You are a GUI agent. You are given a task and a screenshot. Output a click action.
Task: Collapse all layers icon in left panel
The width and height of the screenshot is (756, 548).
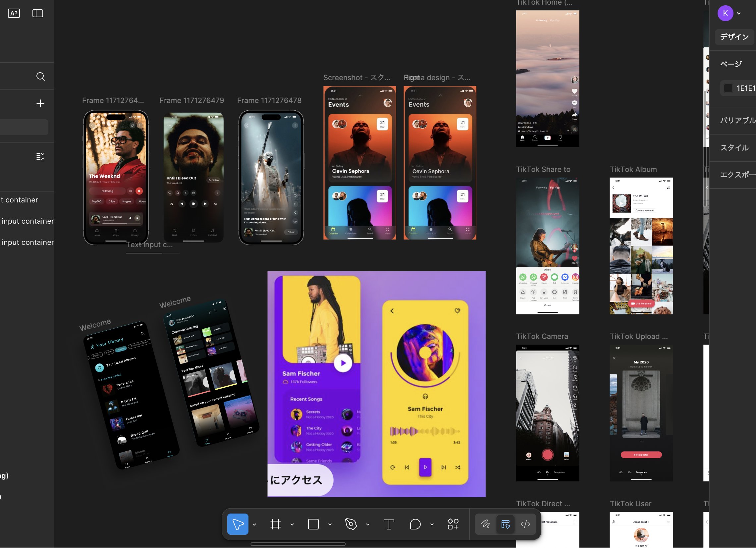[x=40, y=156]
